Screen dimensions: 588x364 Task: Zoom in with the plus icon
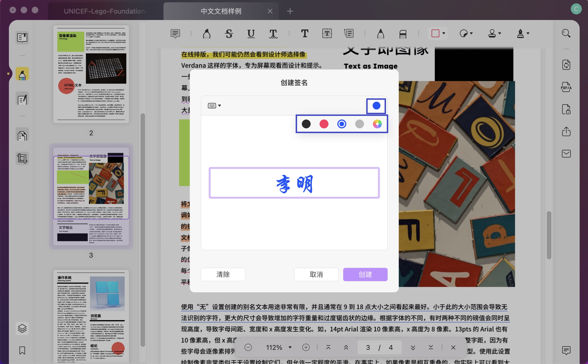(306, 347)
